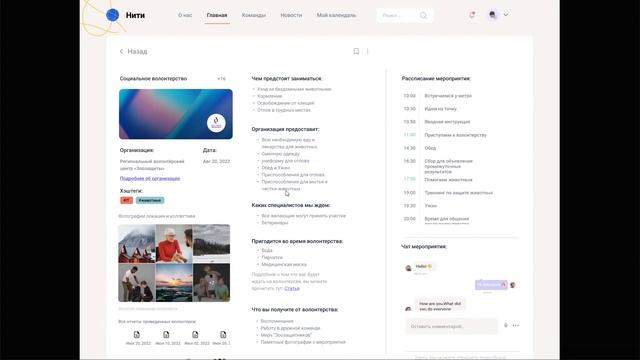The image size is (640, 360).
Task: Click the highlighted 17:00 schedule time
Action: [x=409, y=179]
